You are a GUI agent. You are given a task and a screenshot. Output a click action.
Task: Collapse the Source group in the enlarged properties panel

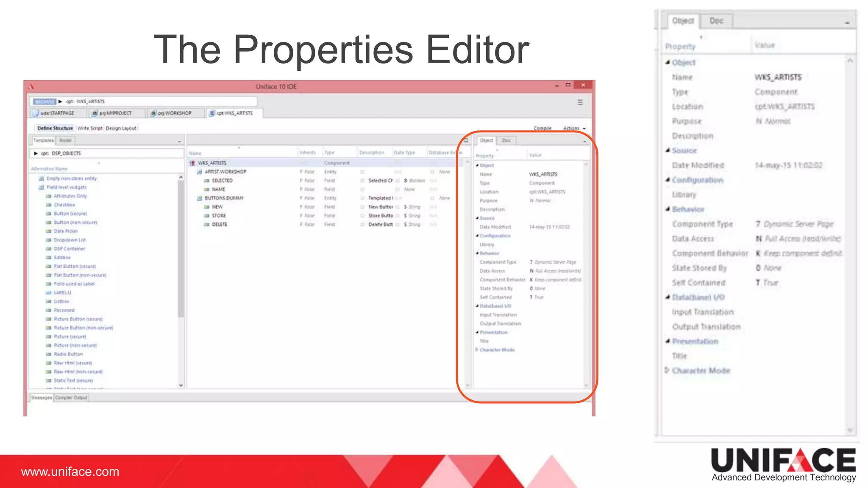click(x=668, y=150)
